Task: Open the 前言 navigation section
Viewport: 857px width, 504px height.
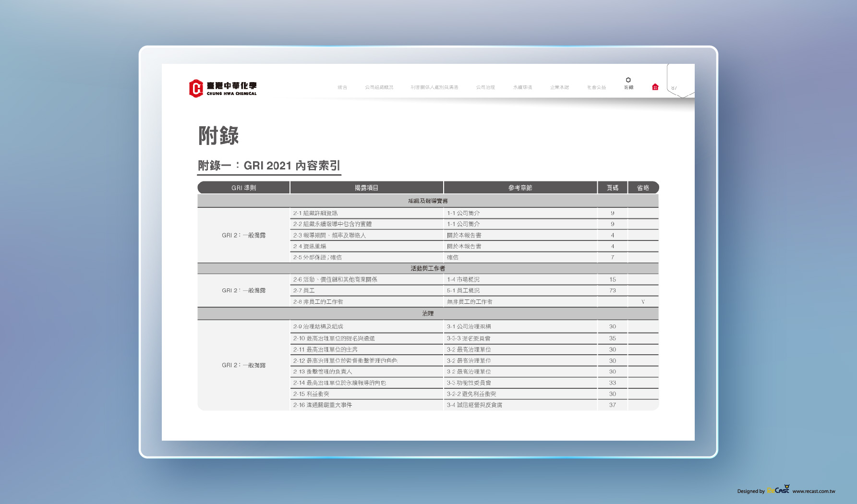Action: pyautogui.click(x=342, y=87)
